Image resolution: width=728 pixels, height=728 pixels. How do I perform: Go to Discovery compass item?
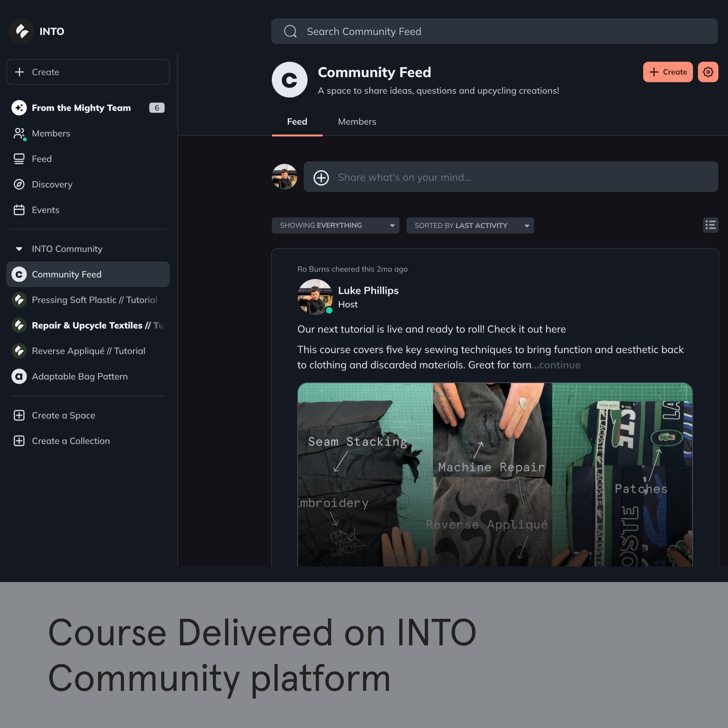[x=52, y=184]
